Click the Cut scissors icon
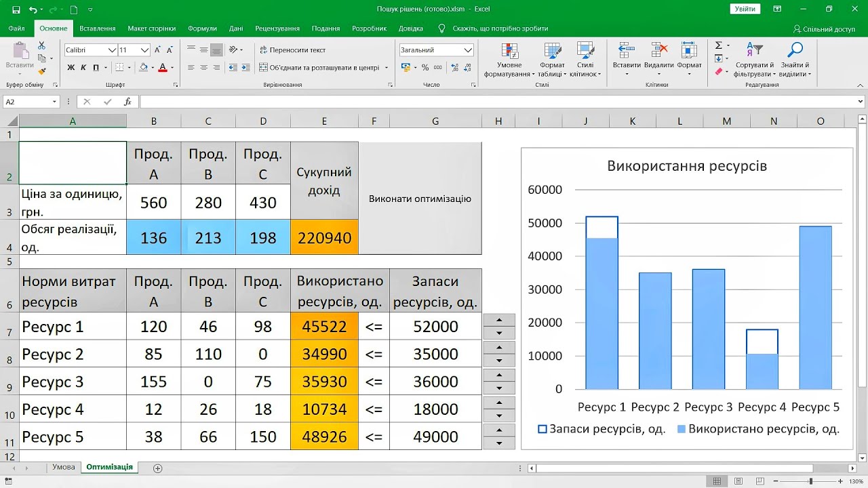The image size is (868, 488). 41,45
